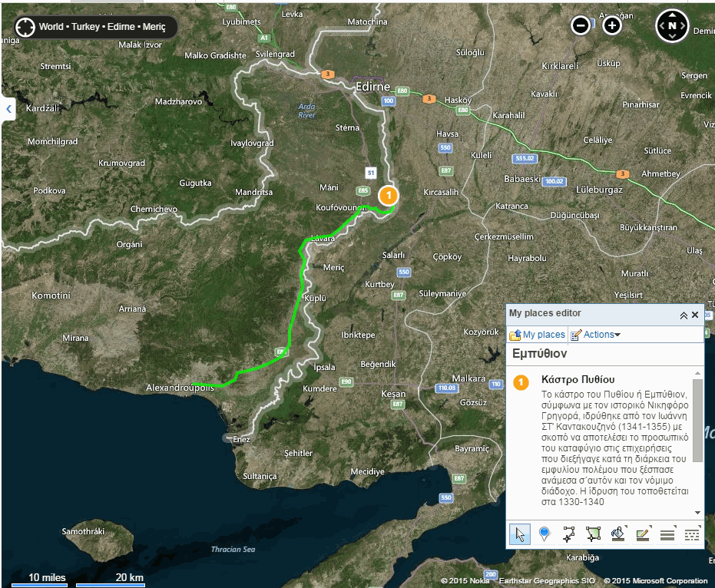
Task: Click the Momchilgrad town label
Action: [x=52, y=141]
